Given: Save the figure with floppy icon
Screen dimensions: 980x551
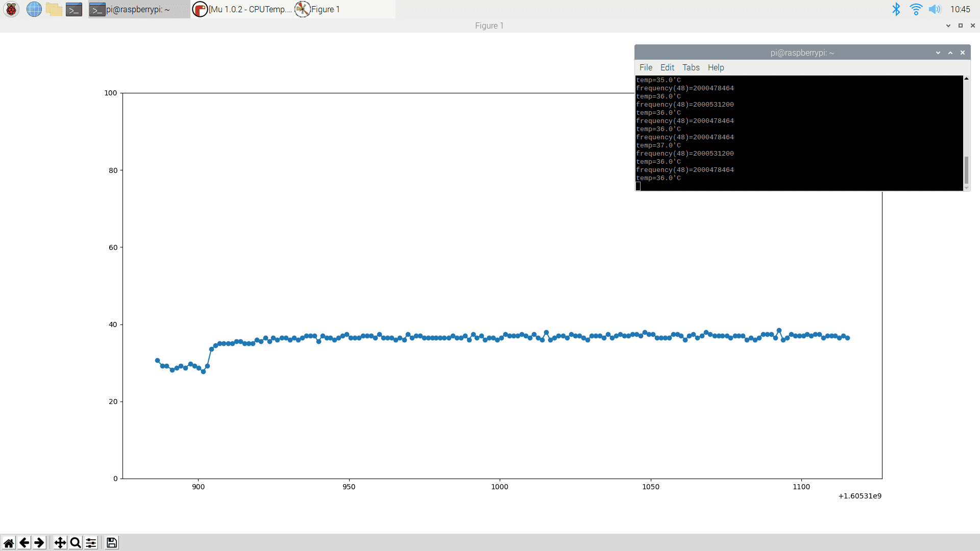Looking at the screenshot, I should click(112, 543).
